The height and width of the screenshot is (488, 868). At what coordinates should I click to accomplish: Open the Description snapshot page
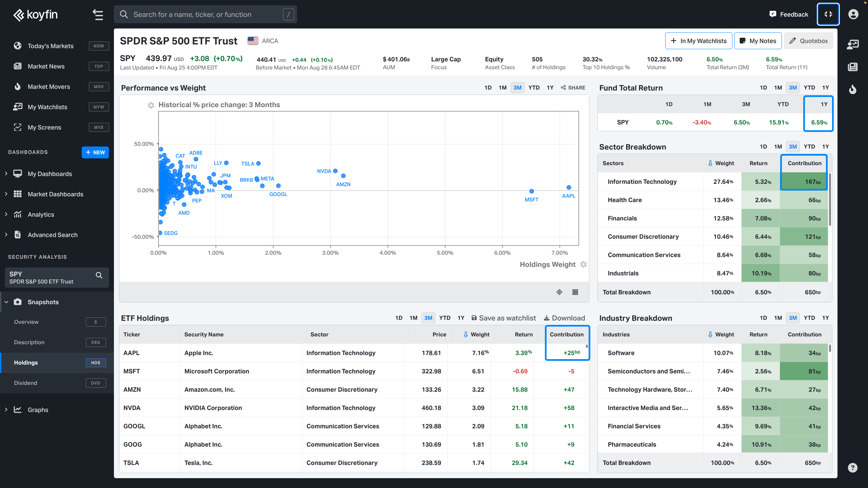[x=57, y=342]
